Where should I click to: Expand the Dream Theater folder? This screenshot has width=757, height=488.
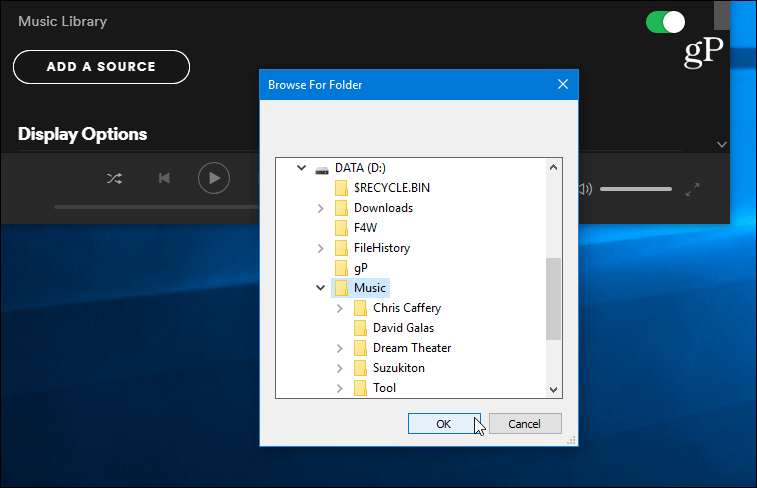tap(339, 348)
